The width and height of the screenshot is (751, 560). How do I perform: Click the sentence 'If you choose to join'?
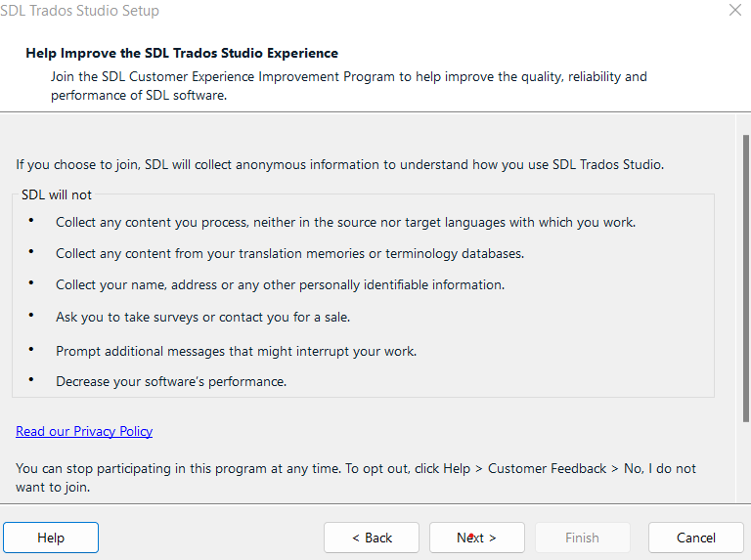pos(340,164)
